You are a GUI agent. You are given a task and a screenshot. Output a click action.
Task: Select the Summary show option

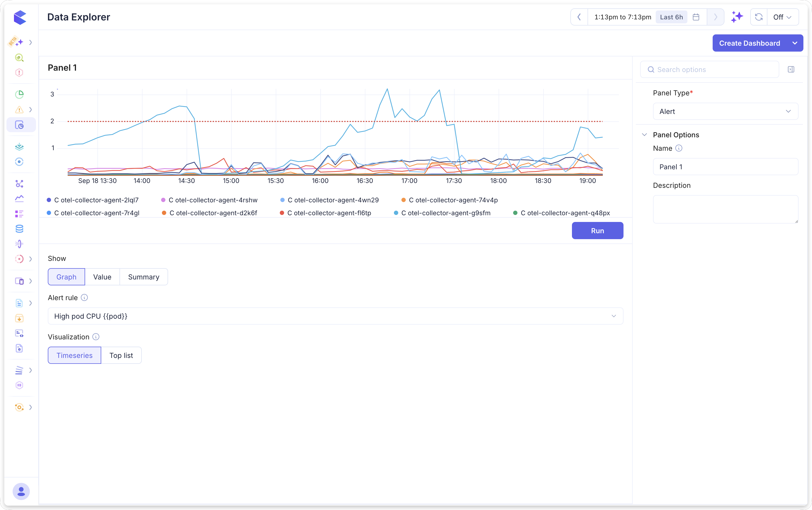pos(144,277)
